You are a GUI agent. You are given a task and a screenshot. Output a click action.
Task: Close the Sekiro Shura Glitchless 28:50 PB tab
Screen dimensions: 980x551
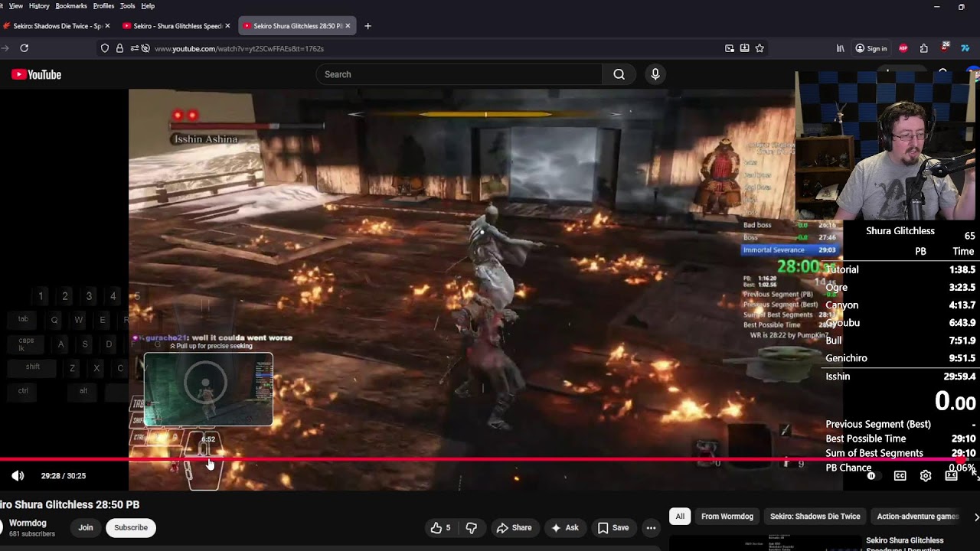pyautogui.click(x=348, y=26)
